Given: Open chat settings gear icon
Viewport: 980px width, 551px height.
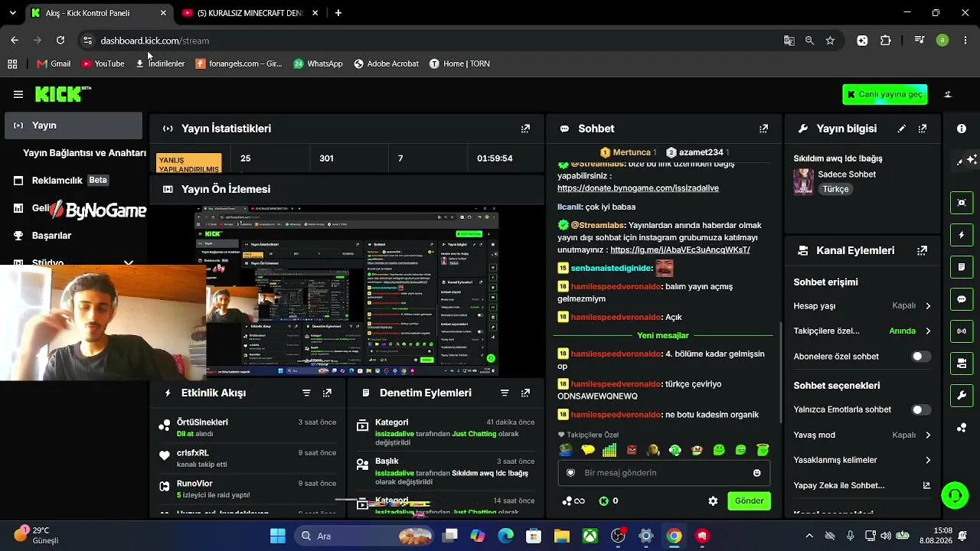Looking at the screenshot, I should click(x=713, y=501).
